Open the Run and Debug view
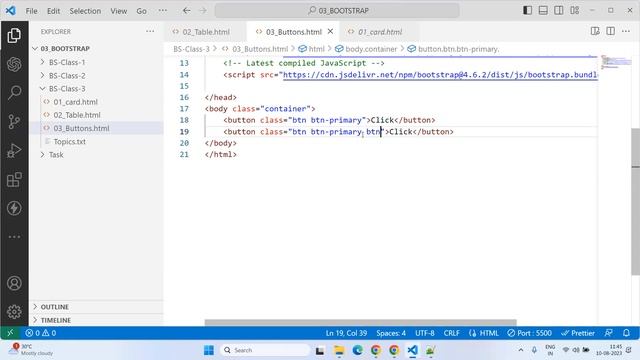Screen dimensions: 640x360 click(x=14, y=151)
